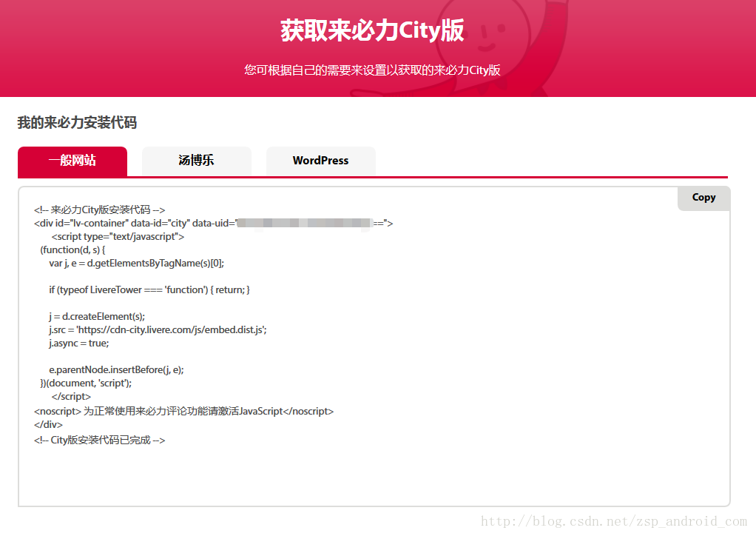Click the Copy button
This screenshot has height=536, width=756.
click(x=703, y=198)
